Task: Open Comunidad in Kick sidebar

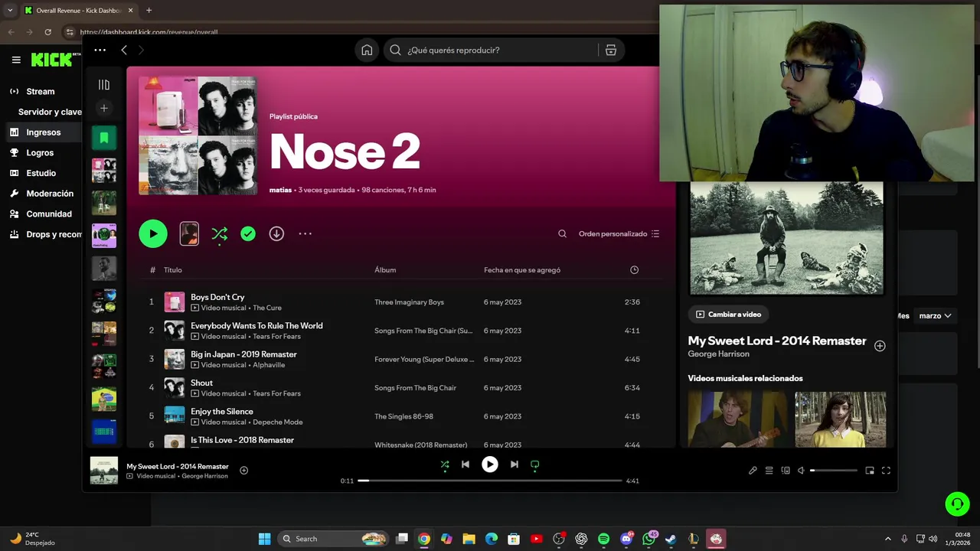Action: (x=48, y=214)
